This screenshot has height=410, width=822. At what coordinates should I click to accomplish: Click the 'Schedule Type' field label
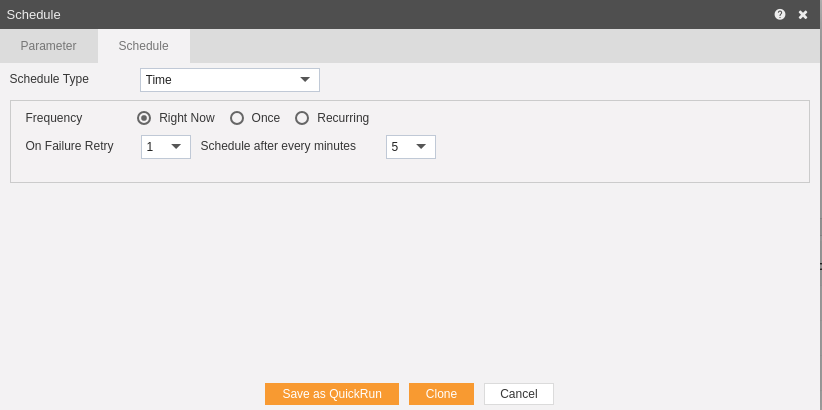tap(49, 79)
